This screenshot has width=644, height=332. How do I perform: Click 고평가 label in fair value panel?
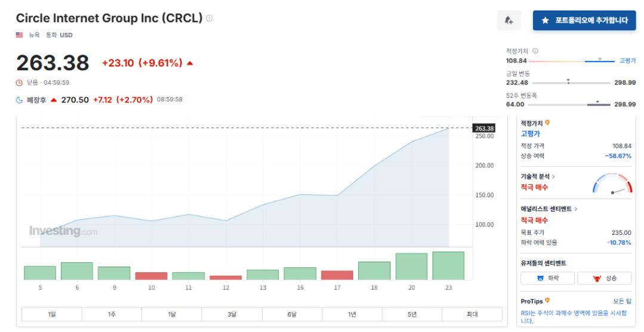[530, 134]
